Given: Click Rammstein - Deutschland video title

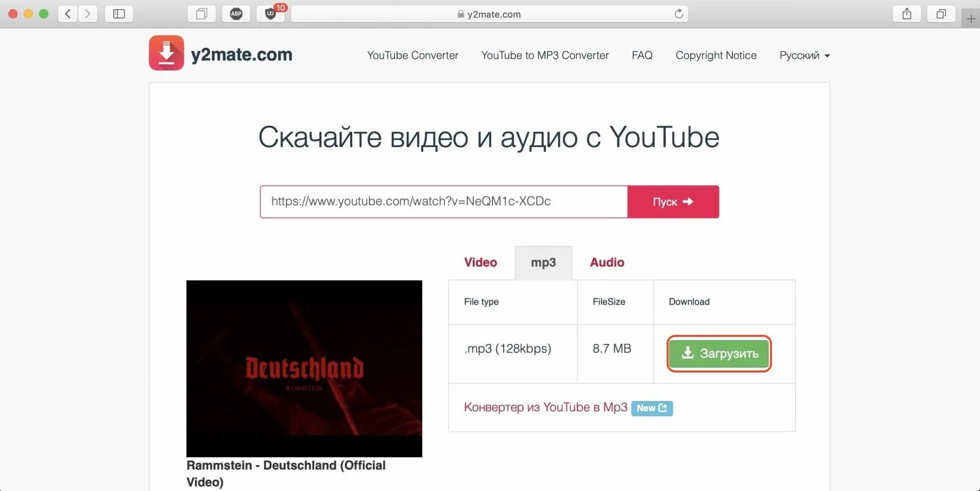Looking at the screenshot, I should 286,473.
